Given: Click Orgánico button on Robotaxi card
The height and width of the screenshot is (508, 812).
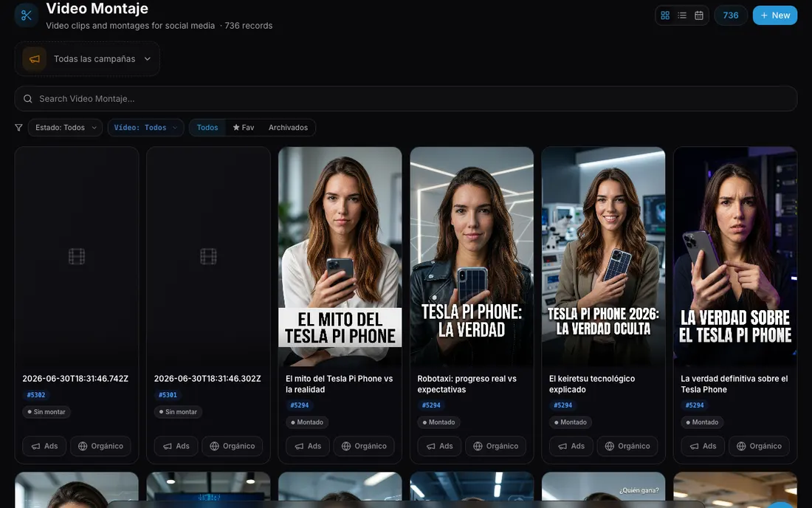Looking at the screenshot, I should [495, 446].
